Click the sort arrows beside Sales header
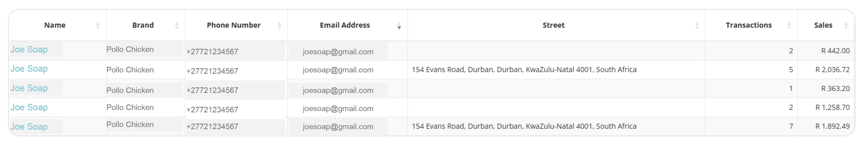 pyautogui.click(x=846, y=26)
